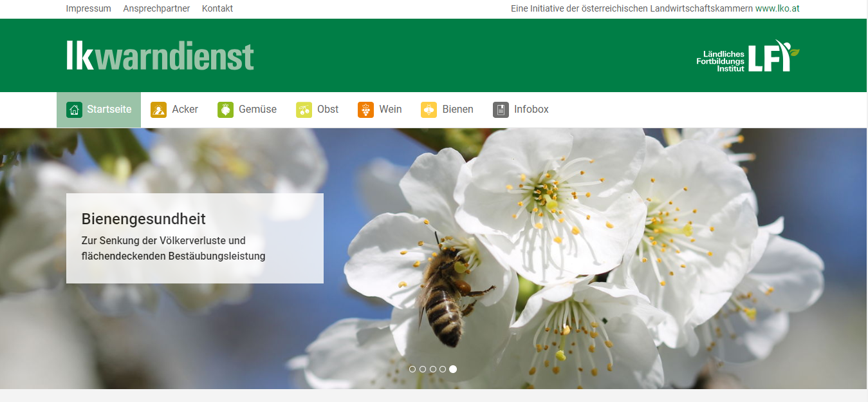Image resolution: width=868 pixels, height=402 pixels.
Task: Click the Startseite home icon
Action: pyautogui.click(x=74, y=110)
